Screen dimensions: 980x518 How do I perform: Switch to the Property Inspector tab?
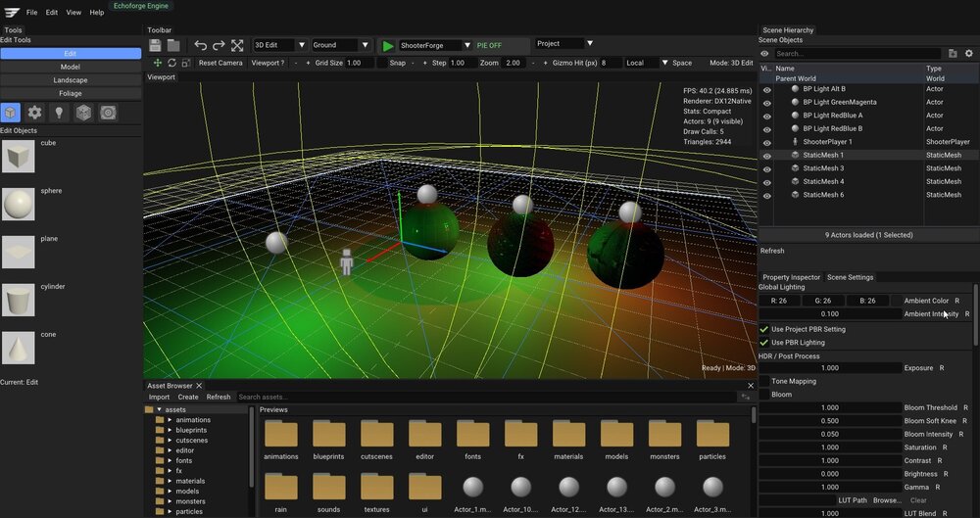791,277
